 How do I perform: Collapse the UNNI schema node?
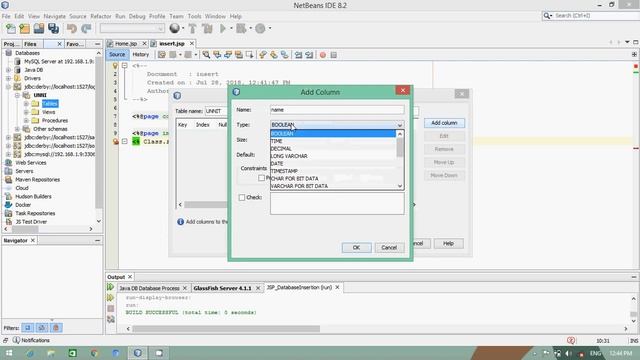pos(17,95)
